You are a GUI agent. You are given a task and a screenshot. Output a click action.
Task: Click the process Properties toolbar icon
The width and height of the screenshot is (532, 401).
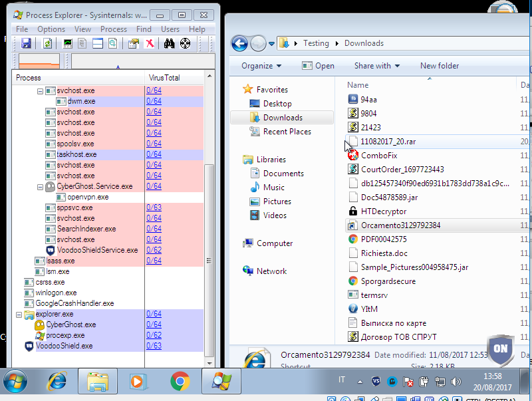click(x=134, y=44)
